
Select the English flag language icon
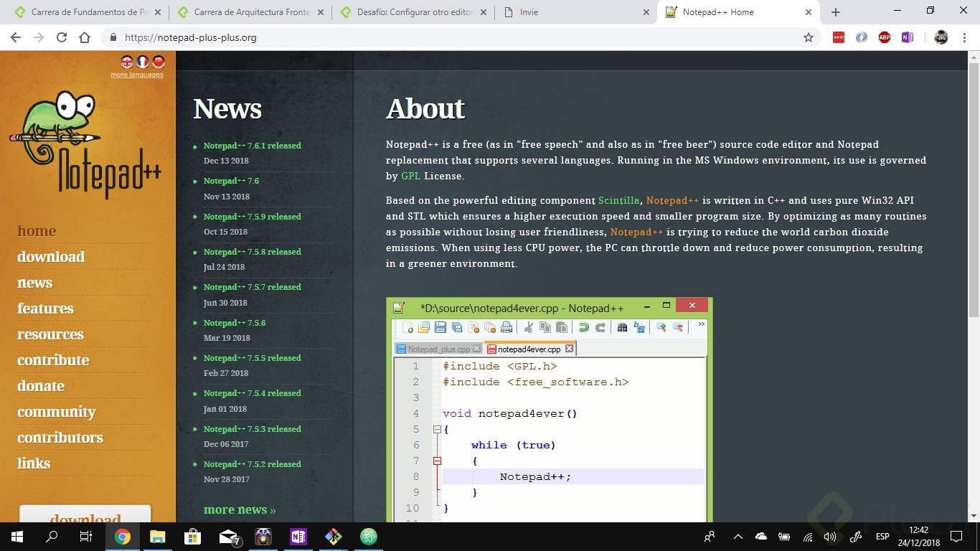tap(127, 62)
